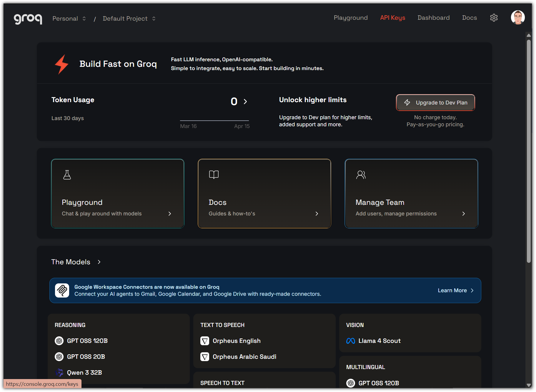Click the token usage count 0
The image size is (536, 392).
point(234,102)
